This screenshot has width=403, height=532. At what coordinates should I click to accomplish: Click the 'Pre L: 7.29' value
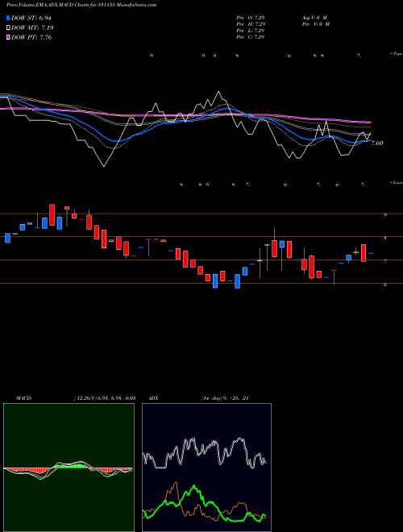[x=251, y=31]
